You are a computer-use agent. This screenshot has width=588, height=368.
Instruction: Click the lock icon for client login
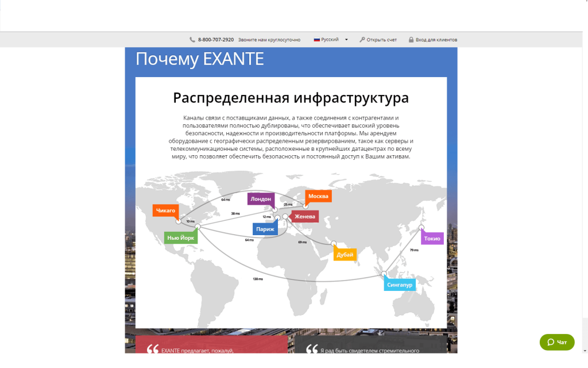pos(411,40)
